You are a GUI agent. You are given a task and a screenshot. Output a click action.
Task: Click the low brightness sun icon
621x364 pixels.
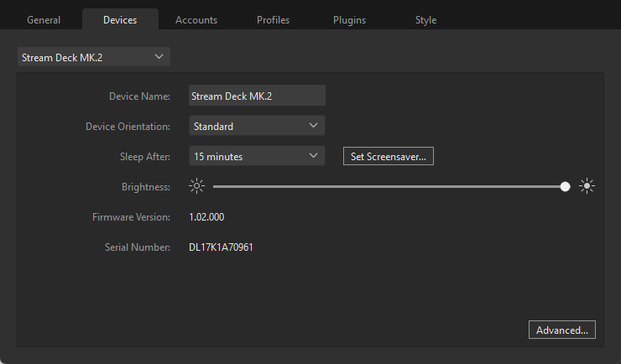tap(196, 186)
